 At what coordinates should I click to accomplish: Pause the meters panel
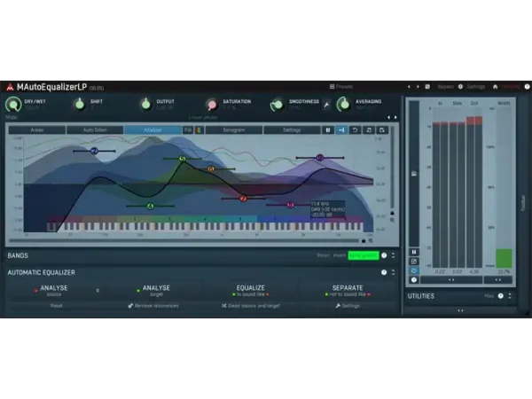(x=414, y=252)
